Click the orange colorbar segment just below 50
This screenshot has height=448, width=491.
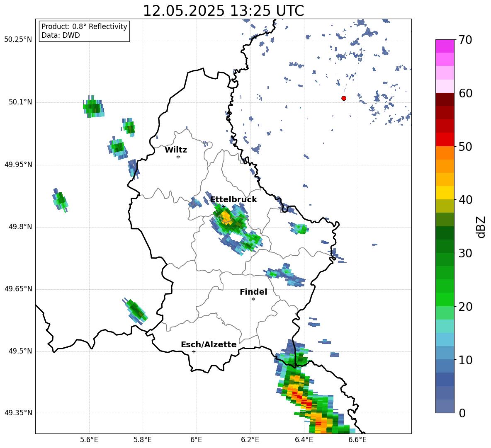[445, 153]
